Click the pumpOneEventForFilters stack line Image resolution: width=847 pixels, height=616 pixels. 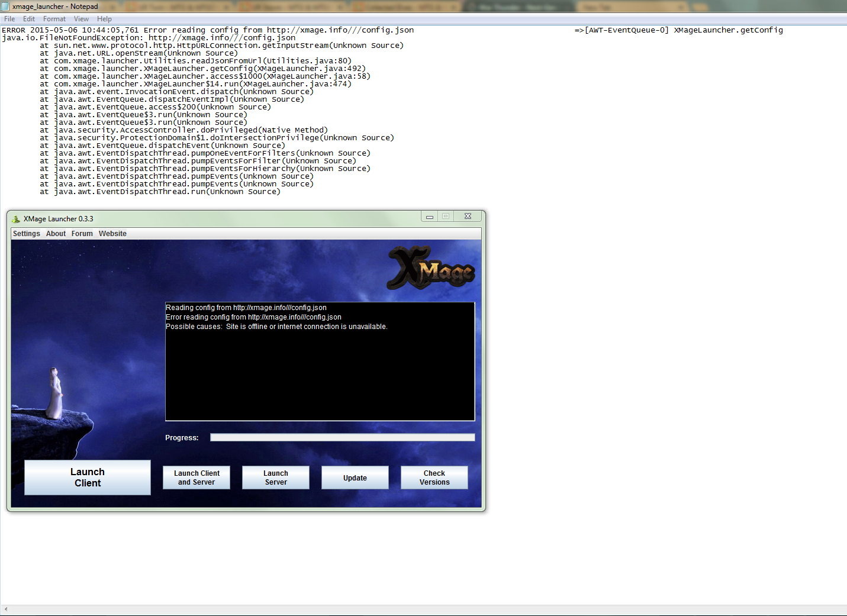205,153
